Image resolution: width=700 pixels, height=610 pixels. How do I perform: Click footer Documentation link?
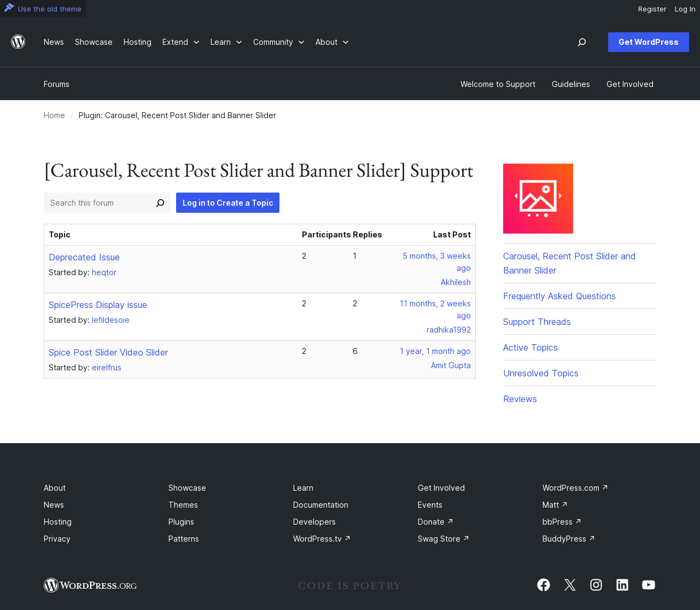click(x=320, y=505)
